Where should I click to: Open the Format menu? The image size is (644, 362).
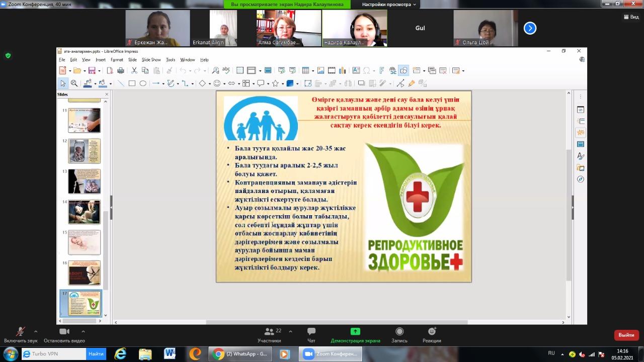pos(117,60)
